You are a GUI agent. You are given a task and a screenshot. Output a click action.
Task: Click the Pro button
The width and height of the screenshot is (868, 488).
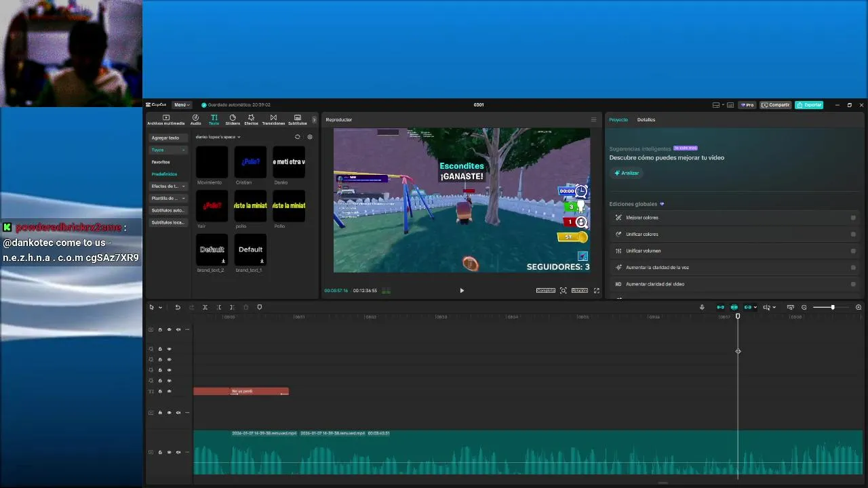747,105
